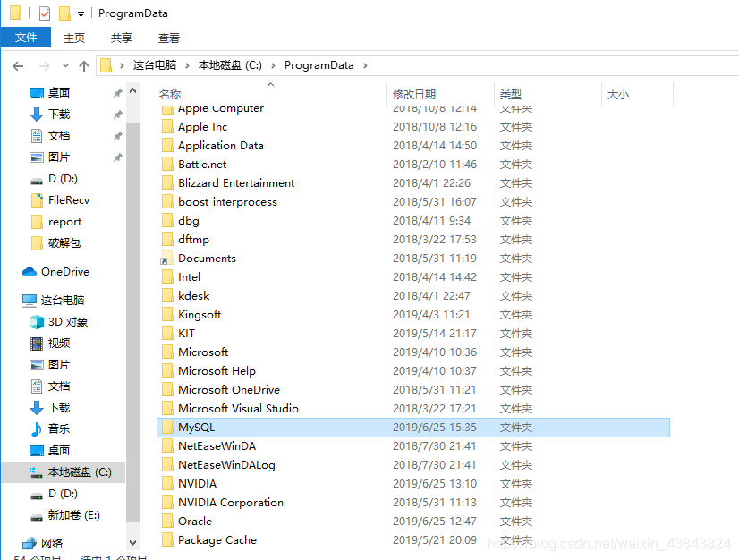Open 音乐 in navigation pane
The height and width of the screenshot is (560, 739).
click(x=59, y=429)
